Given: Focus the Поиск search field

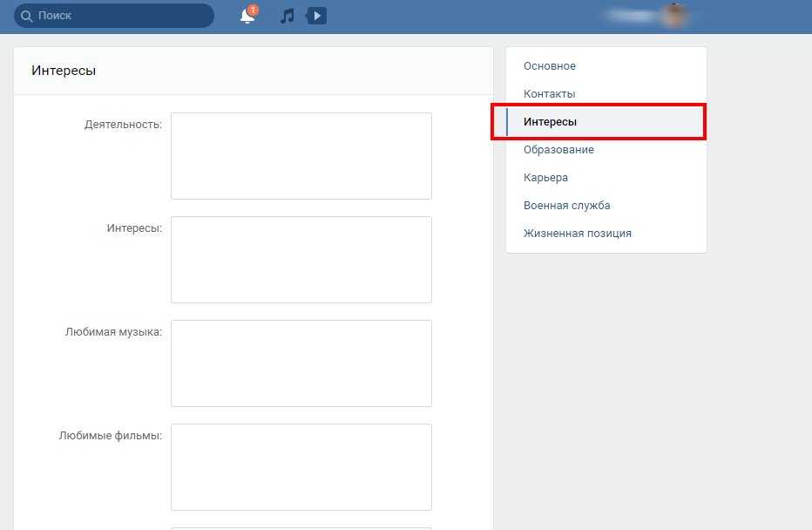Looking at the screenshot, I should click(122, 16).
